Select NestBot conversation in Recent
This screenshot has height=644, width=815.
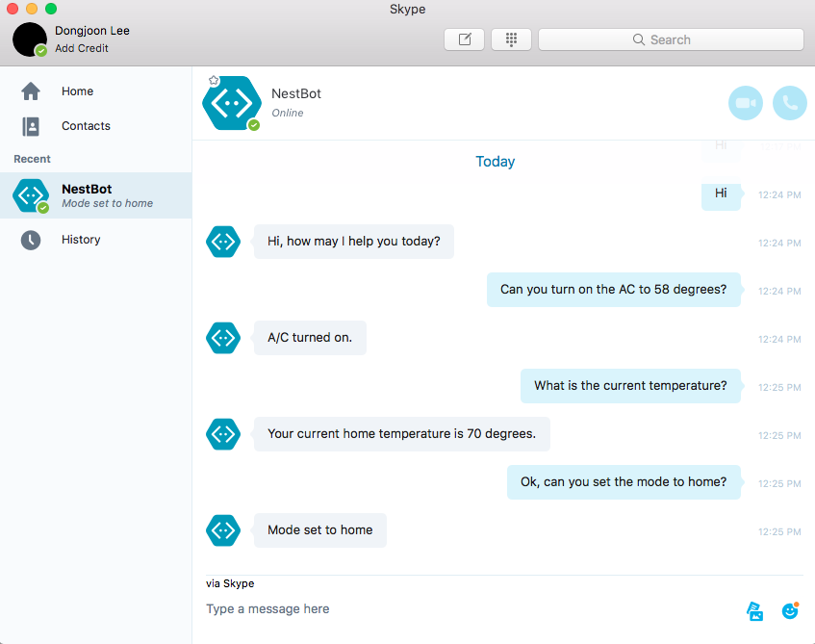coord(95,195)
